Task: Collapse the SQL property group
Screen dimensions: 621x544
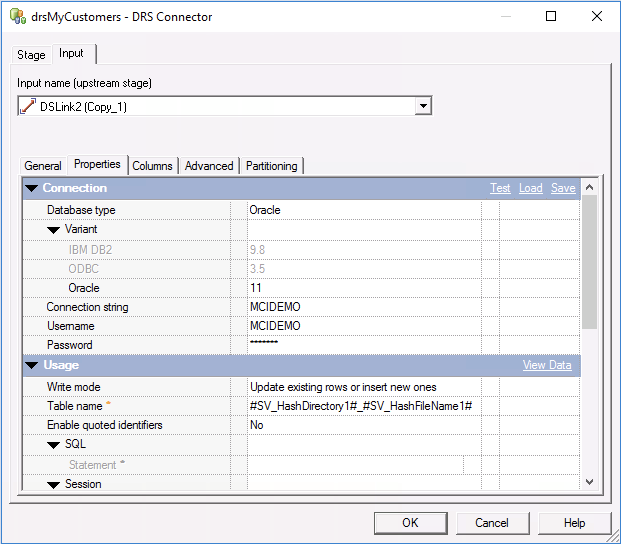Action: (54, 445)
